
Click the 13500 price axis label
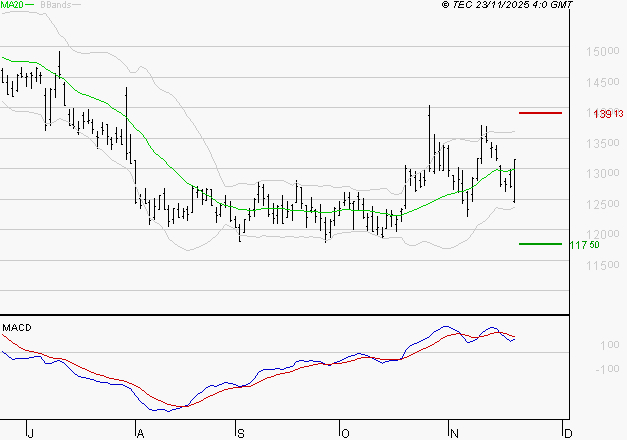(x=603, y=143)
